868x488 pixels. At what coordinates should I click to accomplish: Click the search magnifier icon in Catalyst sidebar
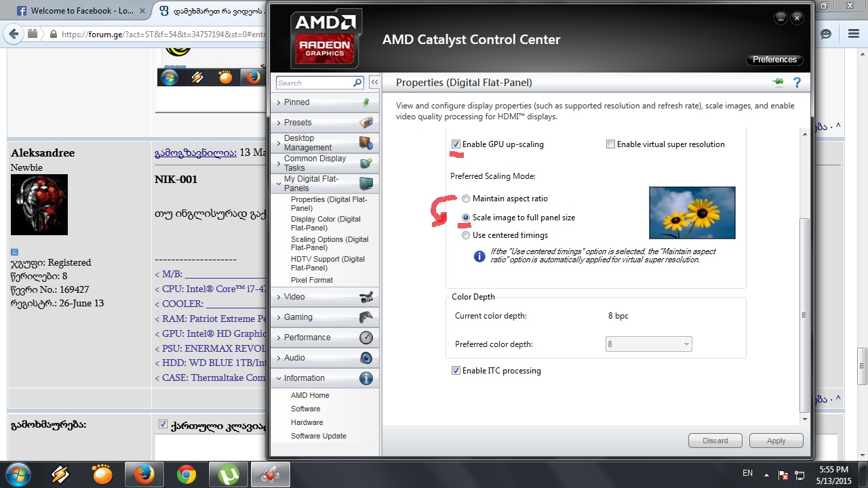tap(357, 83)
